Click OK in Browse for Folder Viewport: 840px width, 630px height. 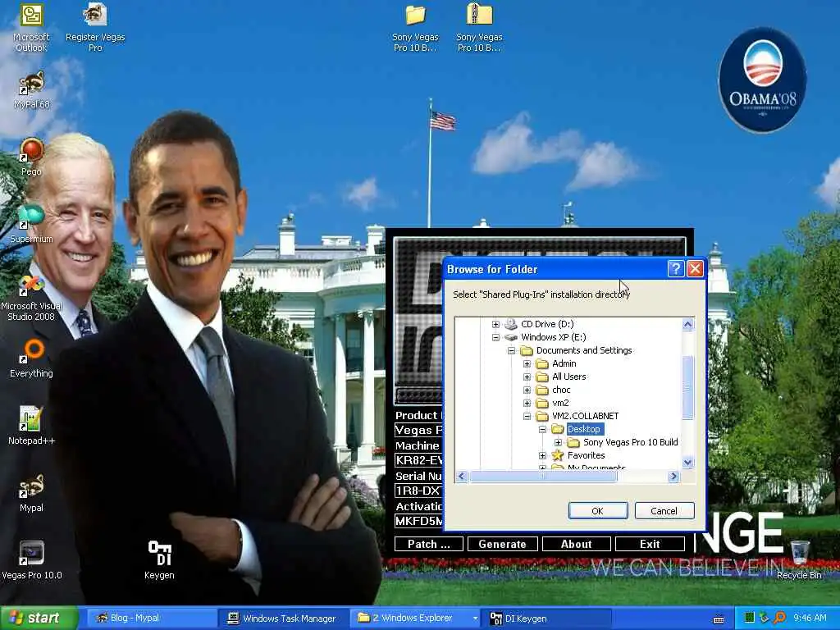coord(598,511)
